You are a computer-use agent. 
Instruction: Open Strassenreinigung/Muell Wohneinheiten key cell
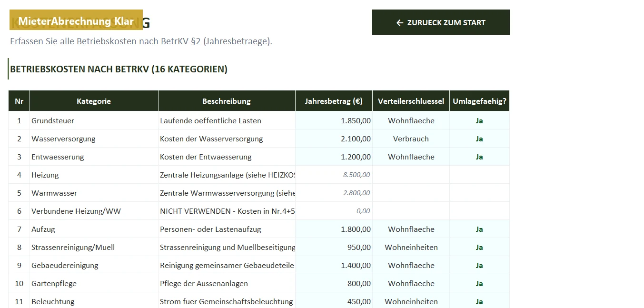click(411, 247)
